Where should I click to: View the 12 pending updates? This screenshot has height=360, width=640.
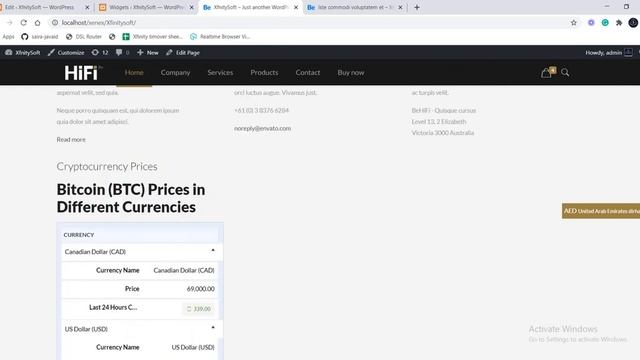click(100, 53)
